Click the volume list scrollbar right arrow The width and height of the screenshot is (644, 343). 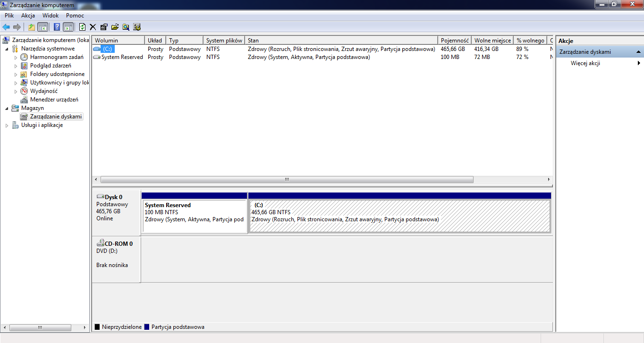(x=549, y=179)
